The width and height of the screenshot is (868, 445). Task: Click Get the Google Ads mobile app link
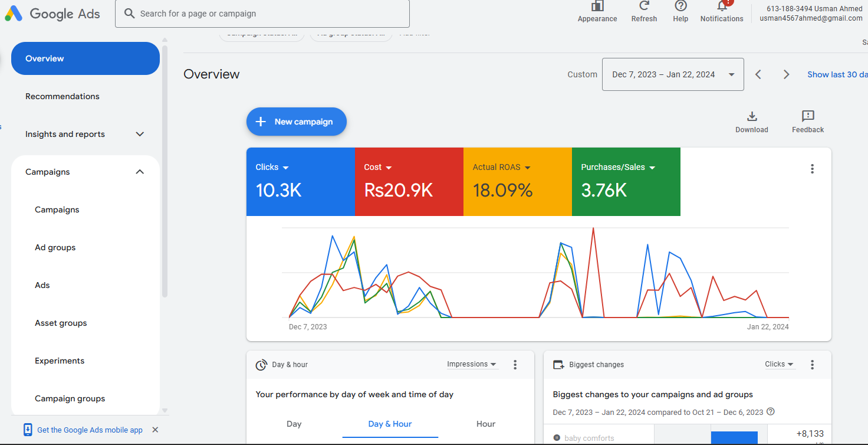click(90, 430)
